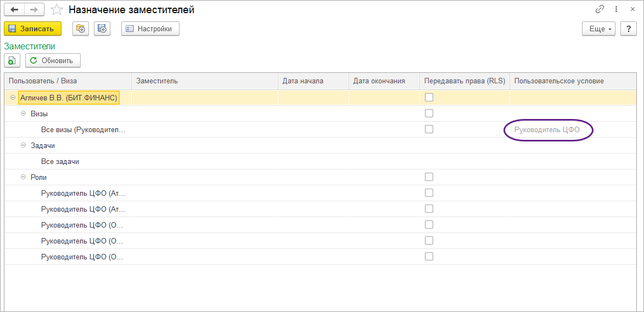Click the back navigation arrow
Image resolution: width=644 pixels, height=312 pixels.
click(x=14, y=10)
